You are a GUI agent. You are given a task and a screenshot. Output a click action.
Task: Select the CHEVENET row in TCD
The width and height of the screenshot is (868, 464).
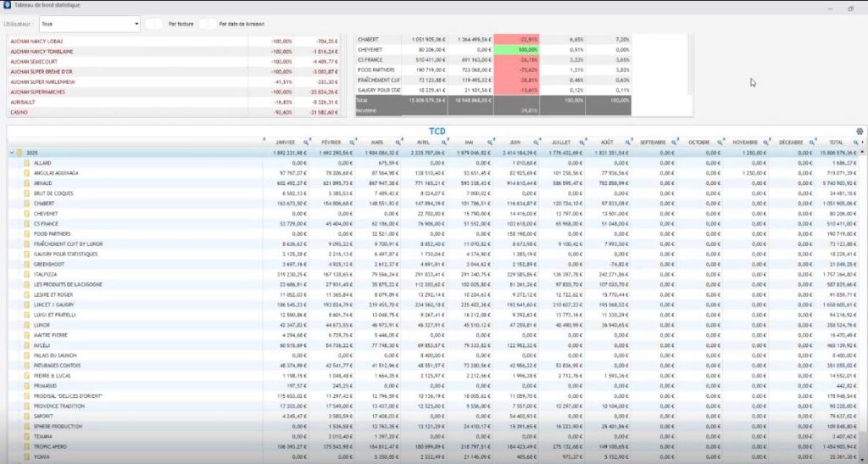434,214
